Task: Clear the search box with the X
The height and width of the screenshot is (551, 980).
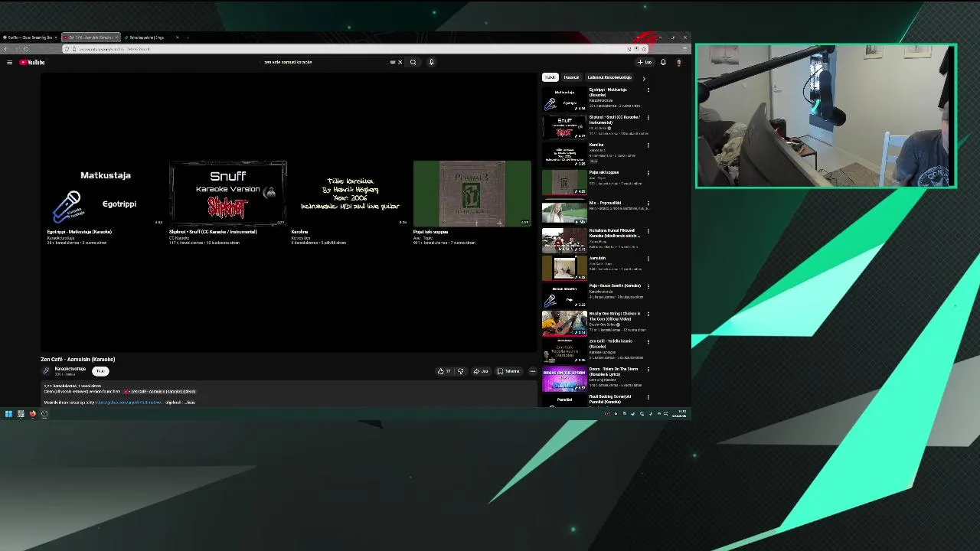Action: pos(400,62)
